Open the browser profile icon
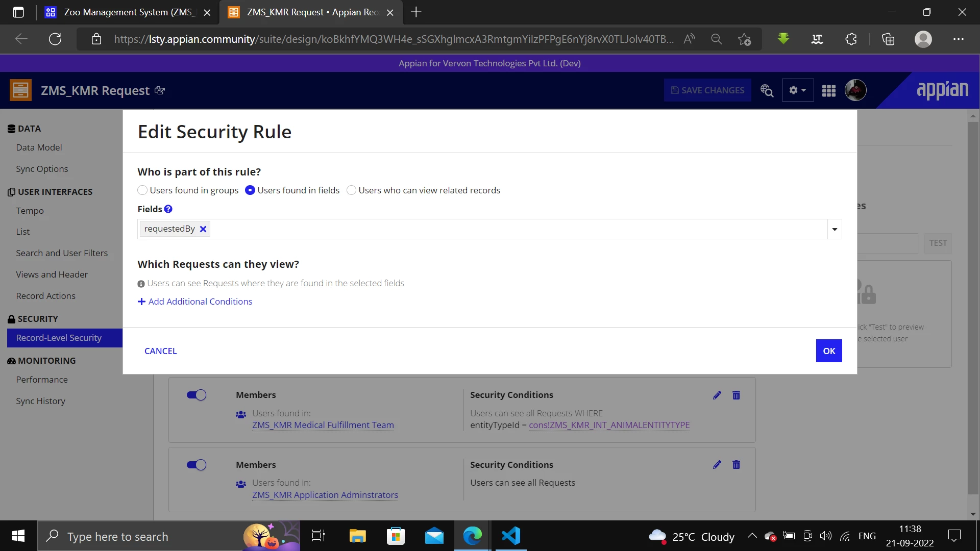980x551 pixels. coord(923,39)
